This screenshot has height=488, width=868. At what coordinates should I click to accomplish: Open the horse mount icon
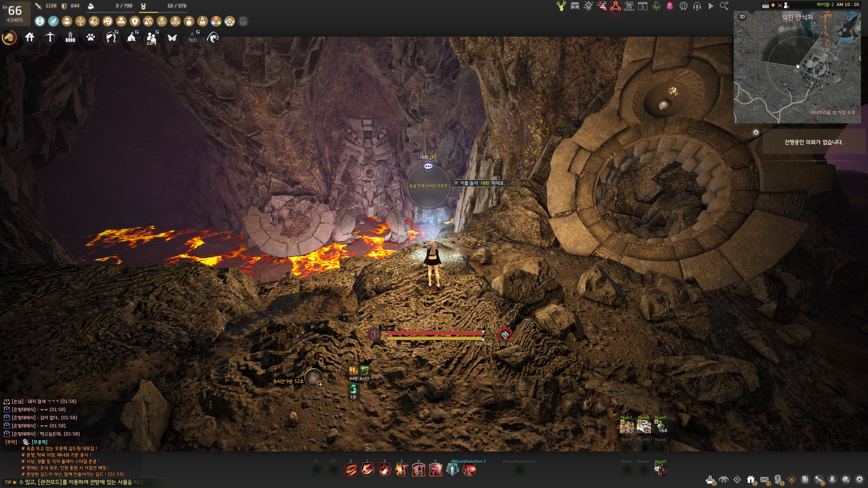click(9, 37)
